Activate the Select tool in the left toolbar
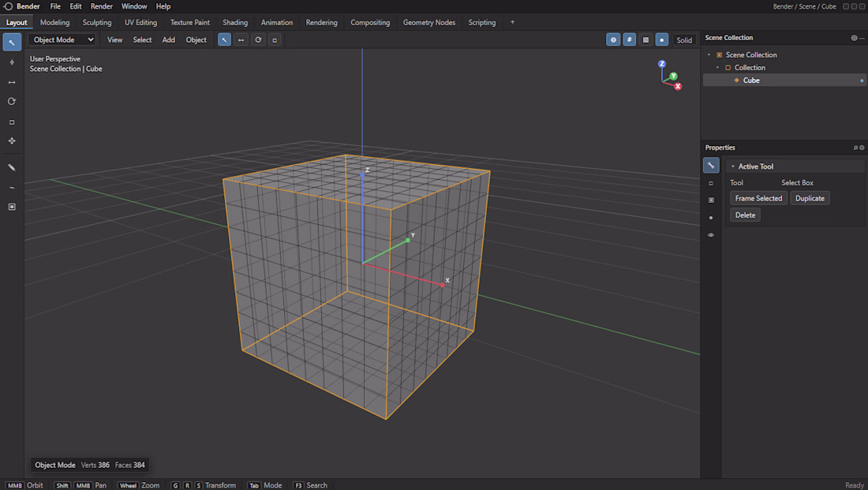 12,42
